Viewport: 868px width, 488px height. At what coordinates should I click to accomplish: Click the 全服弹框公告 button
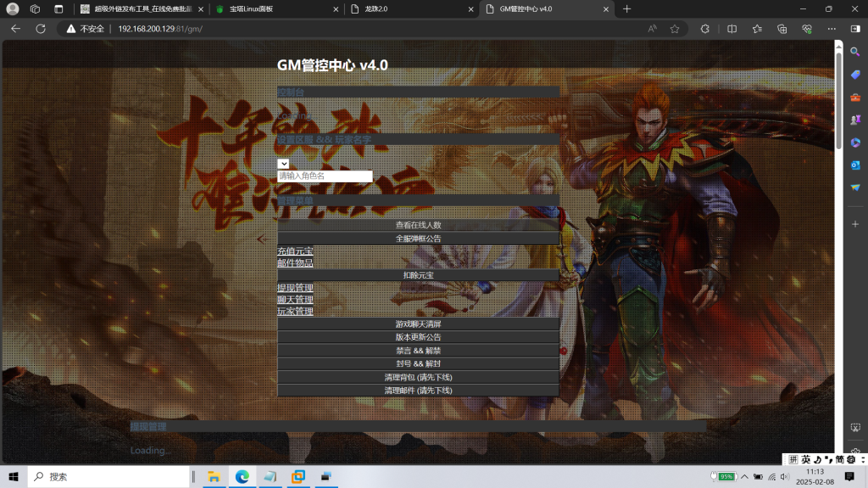tap(418, 239)
